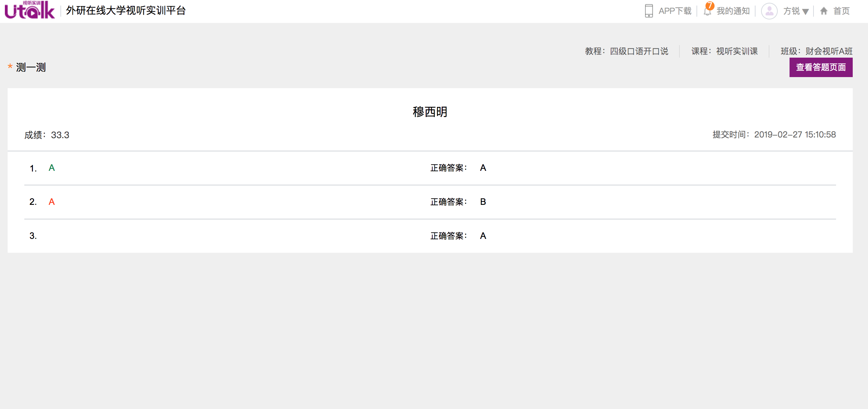Image resolution: width=868 pixels, height=409 pixels.
Task: Open 我的通知 notifications link
Action: tap(733, 11)
